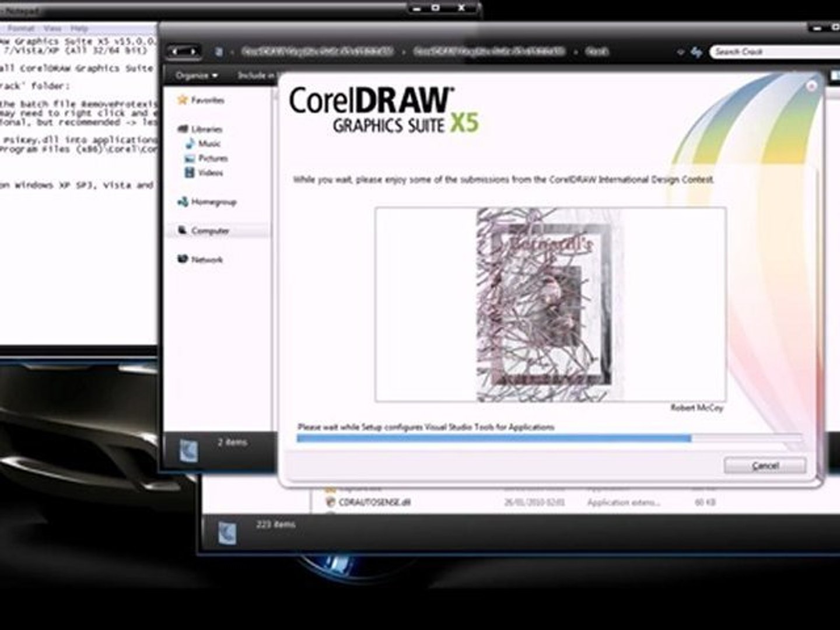Viewport: 840px width, 630px height.
Task: Click the Application extension type cell
Action: [x=624, y=502]
